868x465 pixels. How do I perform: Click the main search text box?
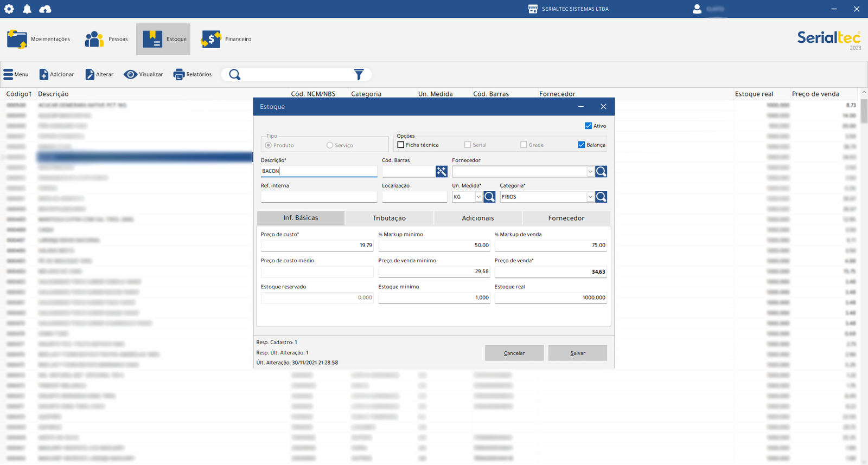297,74
